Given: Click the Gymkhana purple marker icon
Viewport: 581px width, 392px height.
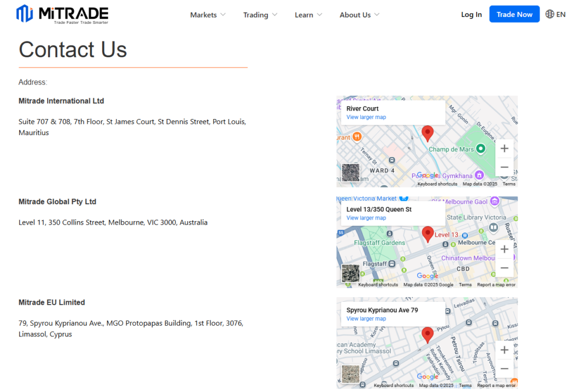Looking at the screenshot, I should coord(479,175).
